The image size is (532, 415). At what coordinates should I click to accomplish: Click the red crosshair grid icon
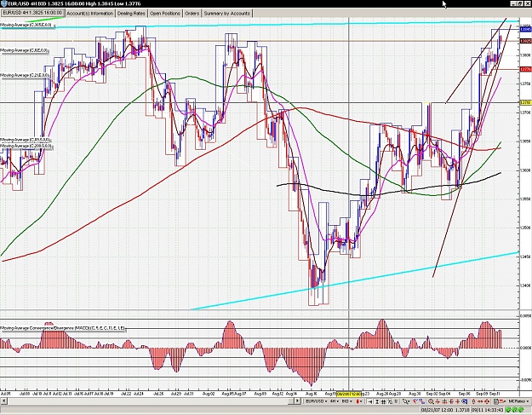click(x=444, y=401)
